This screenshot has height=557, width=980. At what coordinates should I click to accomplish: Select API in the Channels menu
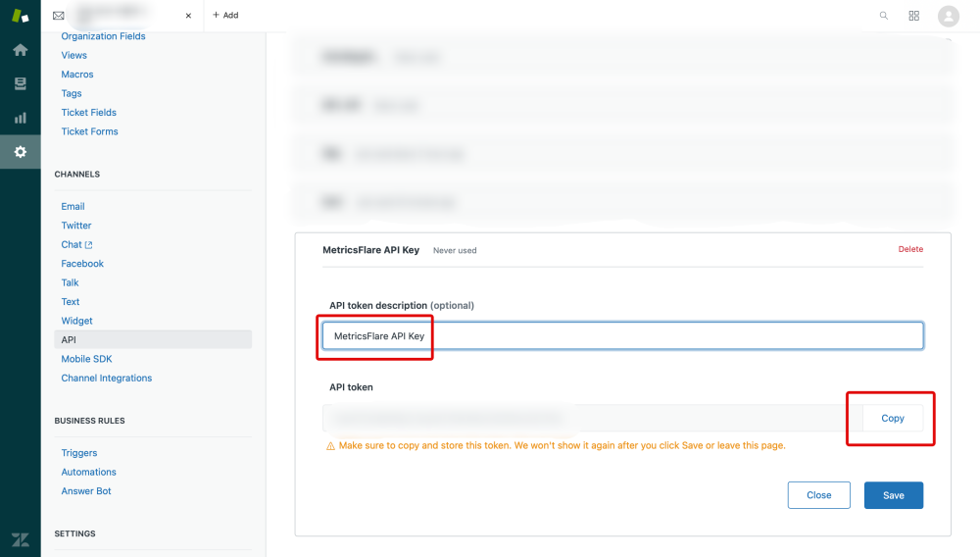click(69, 339)
